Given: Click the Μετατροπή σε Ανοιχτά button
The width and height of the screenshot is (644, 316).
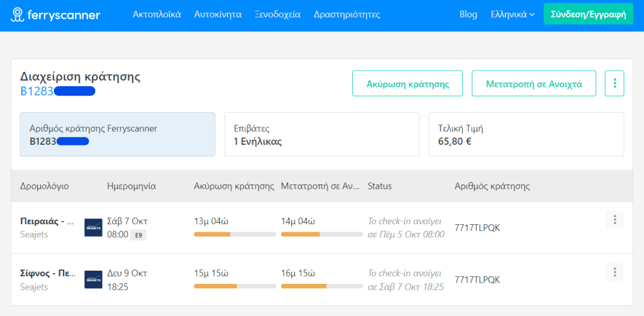Looking at the screenshot, I should (x=533, y=83).
